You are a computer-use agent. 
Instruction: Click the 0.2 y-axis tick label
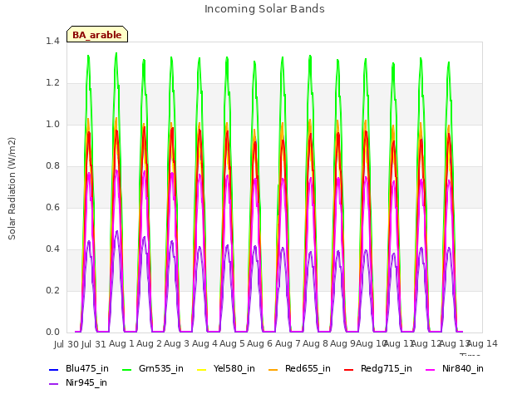tap(52, 290)
